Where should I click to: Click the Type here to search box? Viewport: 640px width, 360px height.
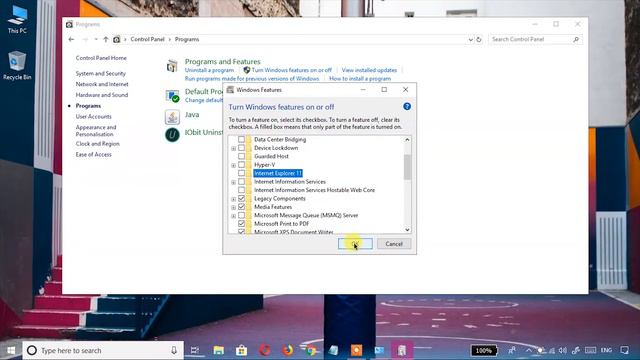pos(103,350)
